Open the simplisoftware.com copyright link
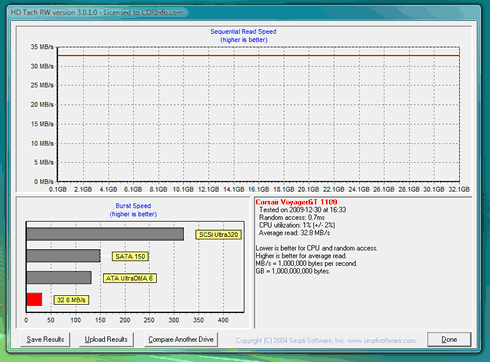Image resolution: width=490 pixels, height=362 pixels. coord(326,340)
